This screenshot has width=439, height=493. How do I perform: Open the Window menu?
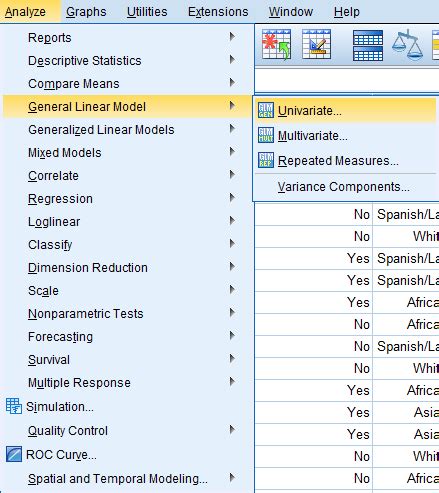(x=291, y=12)
